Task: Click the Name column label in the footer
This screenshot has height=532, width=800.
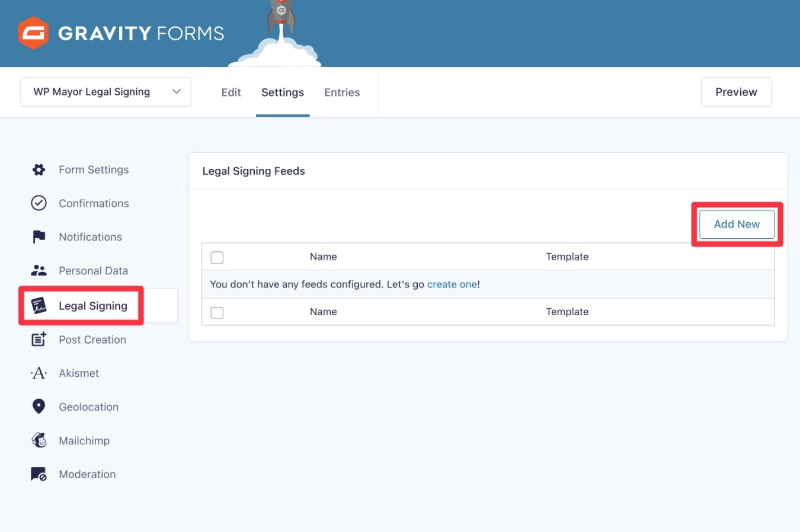Action: [x=323, y=312]
